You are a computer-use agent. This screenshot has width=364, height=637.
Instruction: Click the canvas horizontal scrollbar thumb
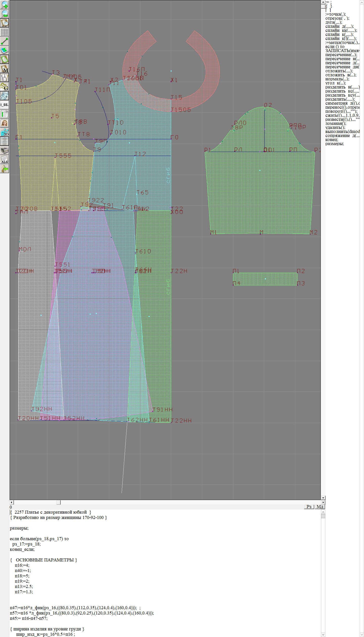pyautogui.click(x=58, y=502)
